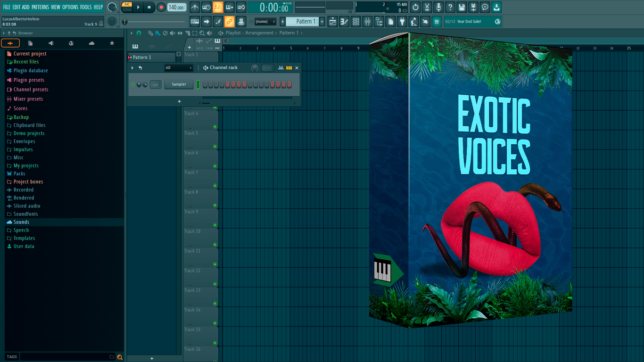The height and width of the screenshot is (362, 644).
Task: Click the touch controller hand icon
Action: (x=425, y=21)
